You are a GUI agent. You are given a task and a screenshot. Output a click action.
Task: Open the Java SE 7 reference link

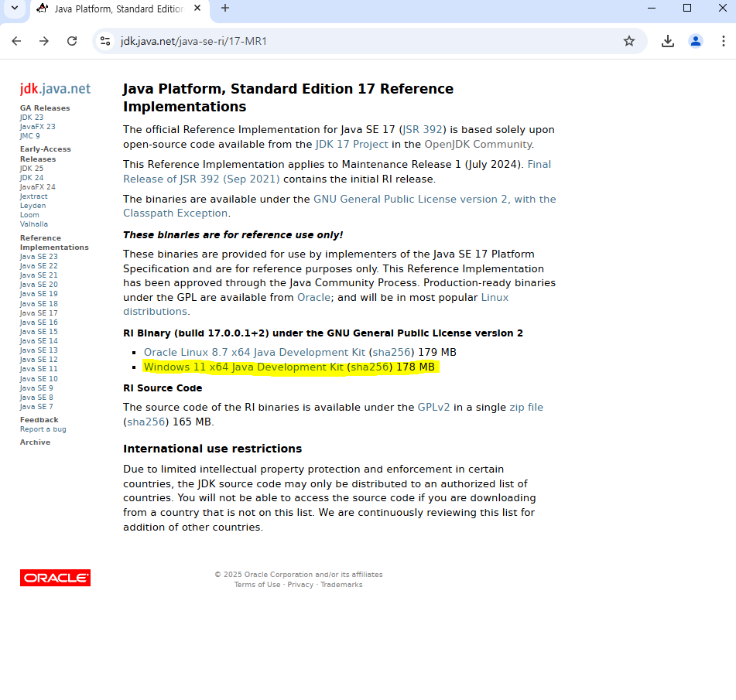tap(36, 407)
